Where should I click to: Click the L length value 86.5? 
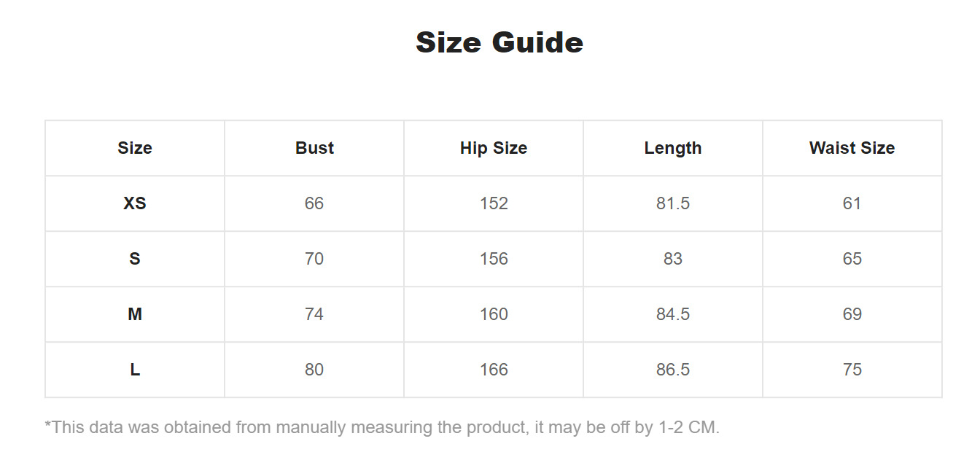[673, 370]
